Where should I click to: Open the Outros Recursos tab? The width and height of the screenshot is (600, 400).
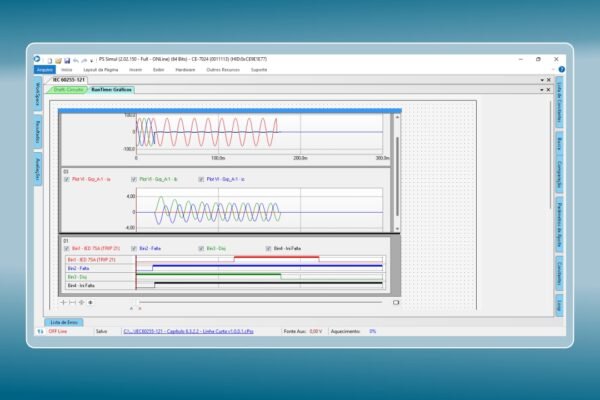[223, 70]
